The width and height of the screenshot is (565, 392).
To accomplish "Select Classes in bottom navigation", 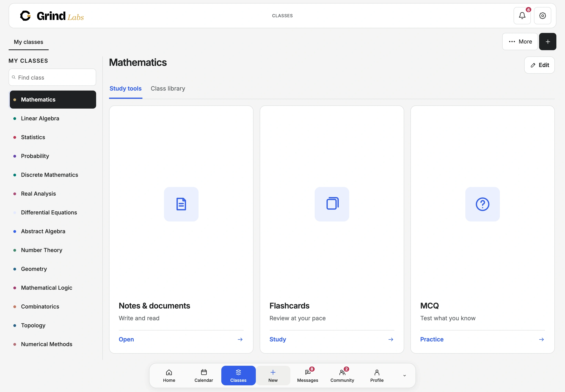I will [x=239, y=376].
